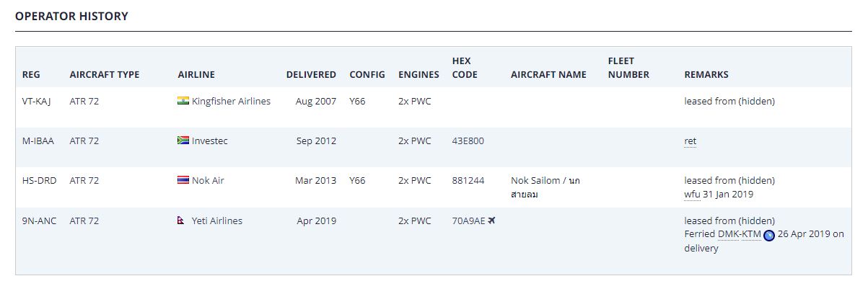Open the Investec airline link
This screenshot has height=294, width=868.
point(209,141)
